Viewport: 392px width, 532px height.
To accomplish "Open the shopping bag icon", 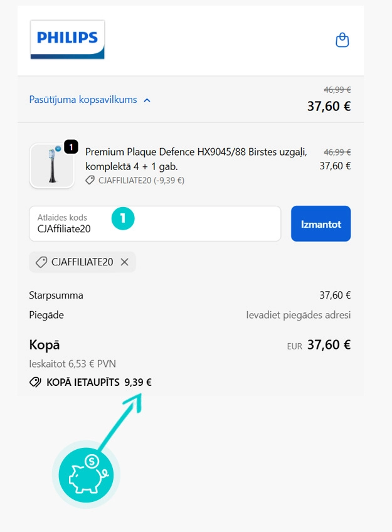I will click(342, 40).
